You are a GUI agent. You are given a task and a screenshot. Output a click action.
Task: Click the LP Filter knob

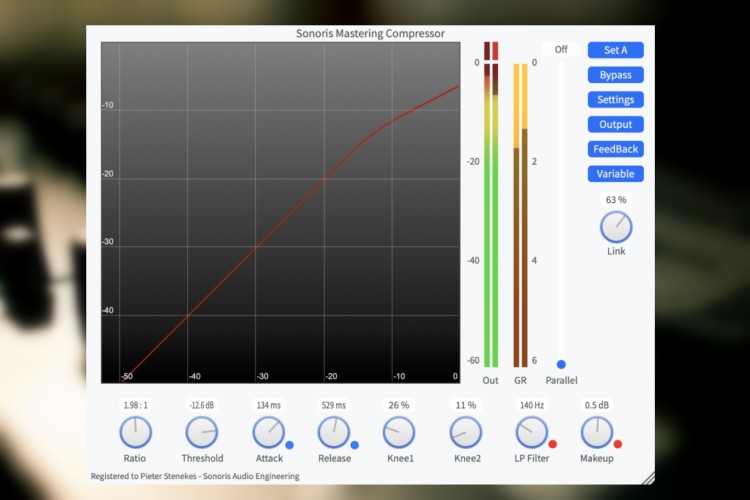click(x=531, y=432)
